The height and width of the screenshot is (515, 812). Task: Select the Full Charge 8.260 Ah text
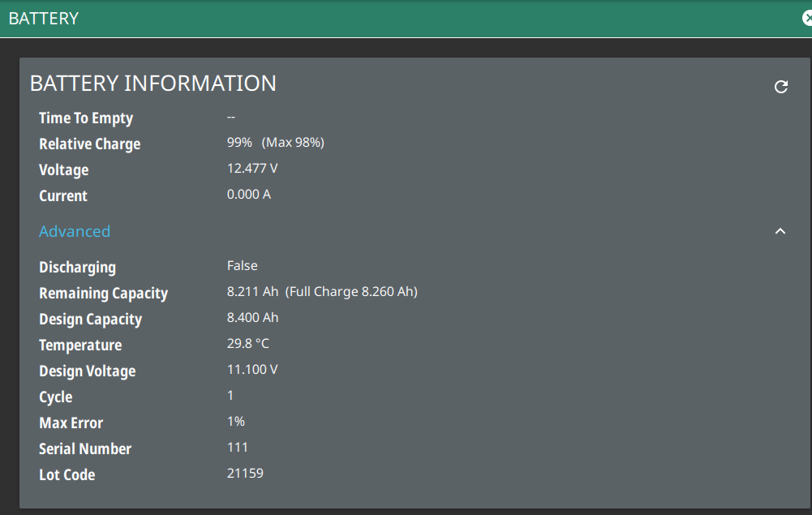click(351, 291)
